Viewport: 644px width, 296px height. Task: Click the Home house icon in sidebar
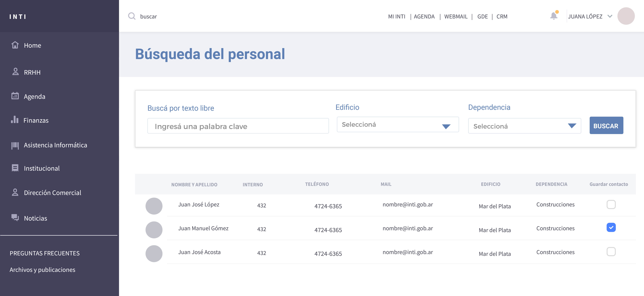click(15, 45)
